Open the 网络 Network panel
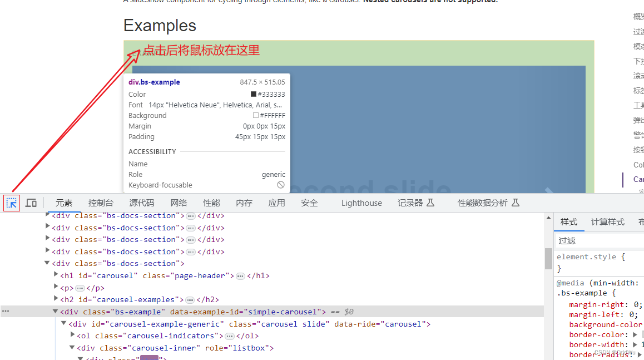Image resolution: width=644 pixels, height=360 pixels. click(x=179, y=203)
